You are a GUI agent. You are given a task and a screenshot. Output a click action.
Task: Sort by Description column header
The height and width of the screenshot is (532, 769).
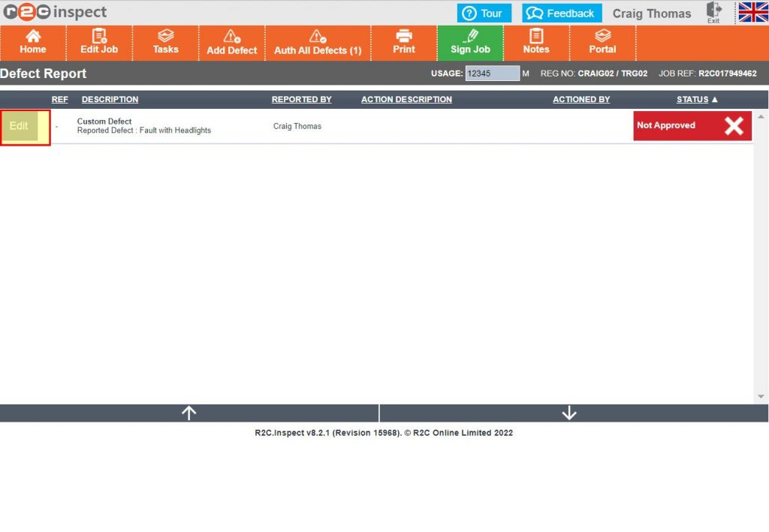[110, 100]
